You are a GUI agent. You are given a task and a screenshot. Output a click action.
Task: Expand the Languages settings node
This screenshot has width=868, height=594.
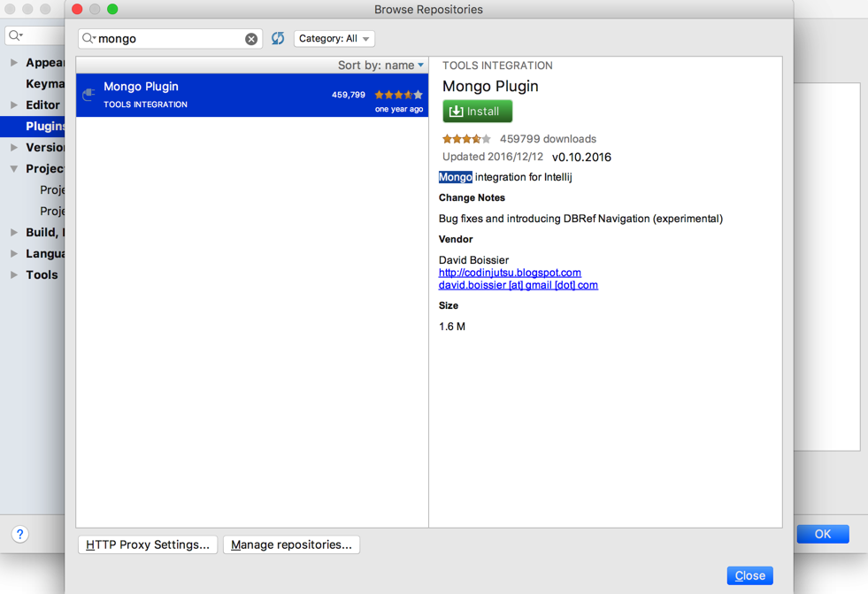(x=14, y=253)
